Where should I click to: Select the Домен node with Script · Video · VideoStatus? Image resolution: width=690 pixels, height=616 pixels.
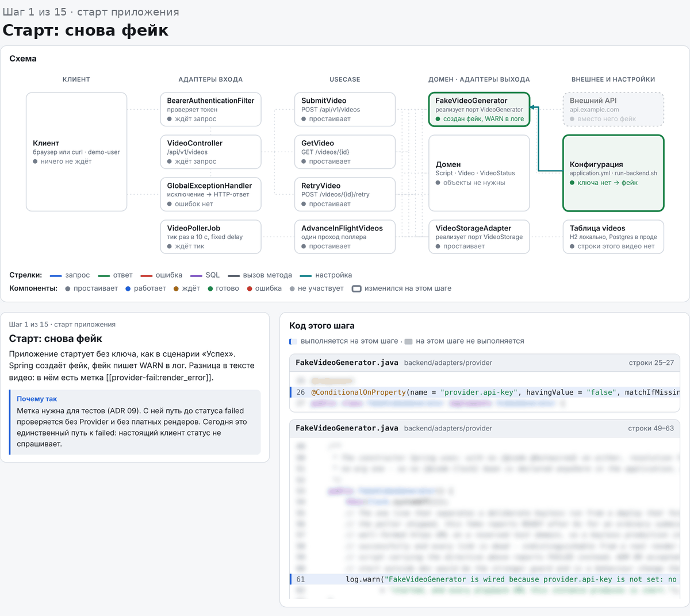pos(479,173)
